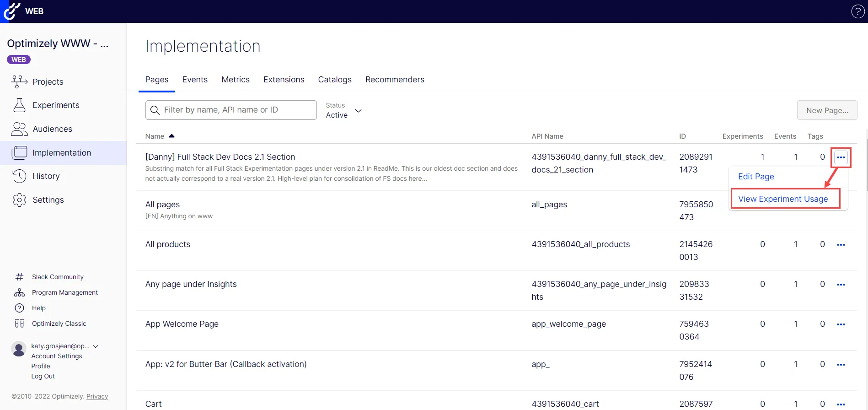Open the help question mark icon
Viewport: 868px width, 410px height.
point(857,11)
